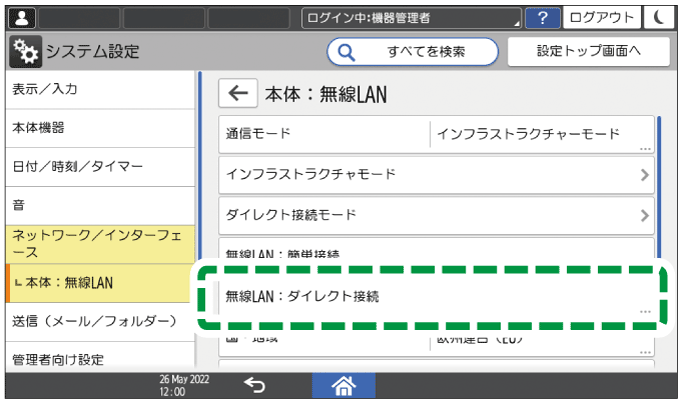The height and width of the screenshot is (404, 680).
Task: Change the 通信モード setting
Action: [x=436, y=134]
